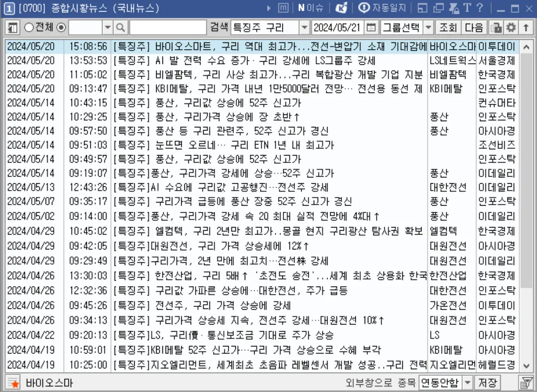Click the 저장 save button
Screen dimensions: 537x392
(488, 383)
